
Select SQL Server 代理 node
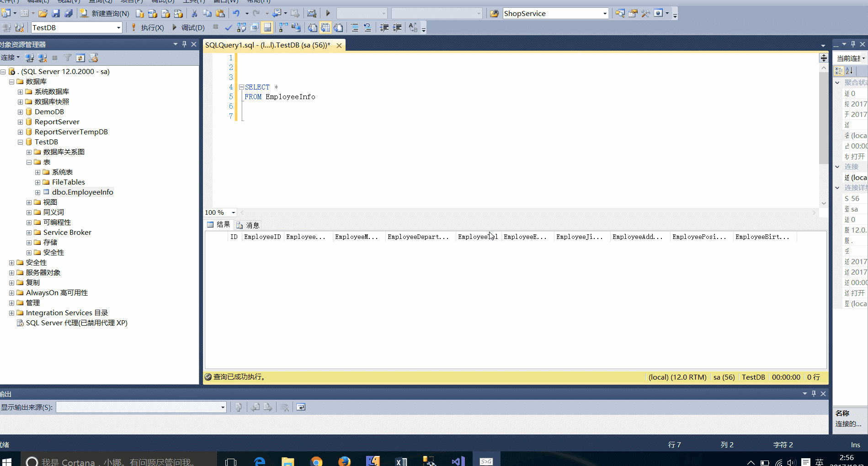click(76, 323)
